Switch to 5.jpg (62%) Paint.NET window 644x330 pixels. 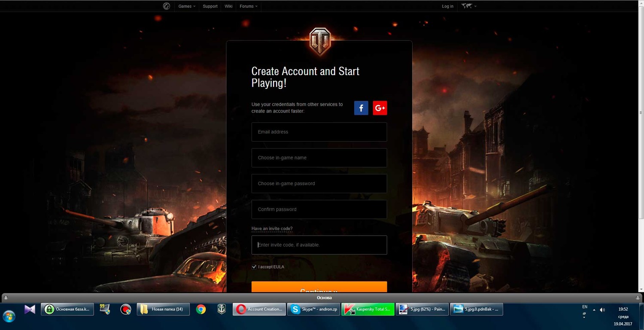point(422,309)
